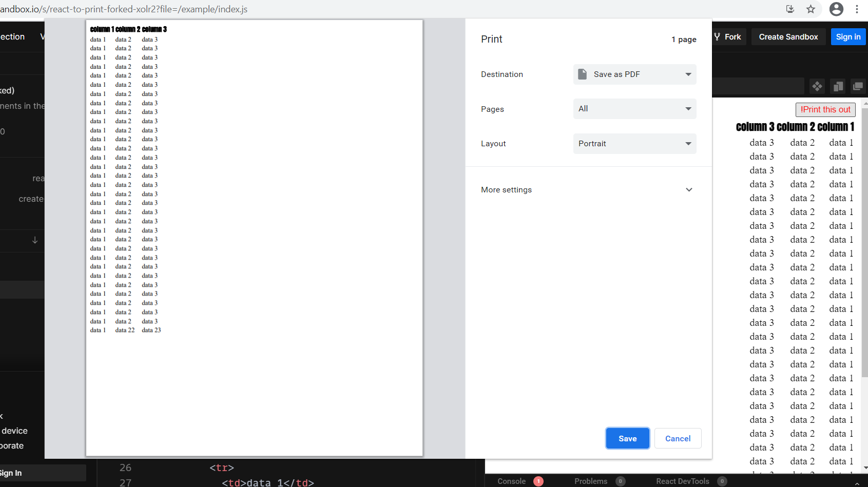Screen dimensions: 868x487
Task: Open the Pages dropdown
Action: [634, 109]
